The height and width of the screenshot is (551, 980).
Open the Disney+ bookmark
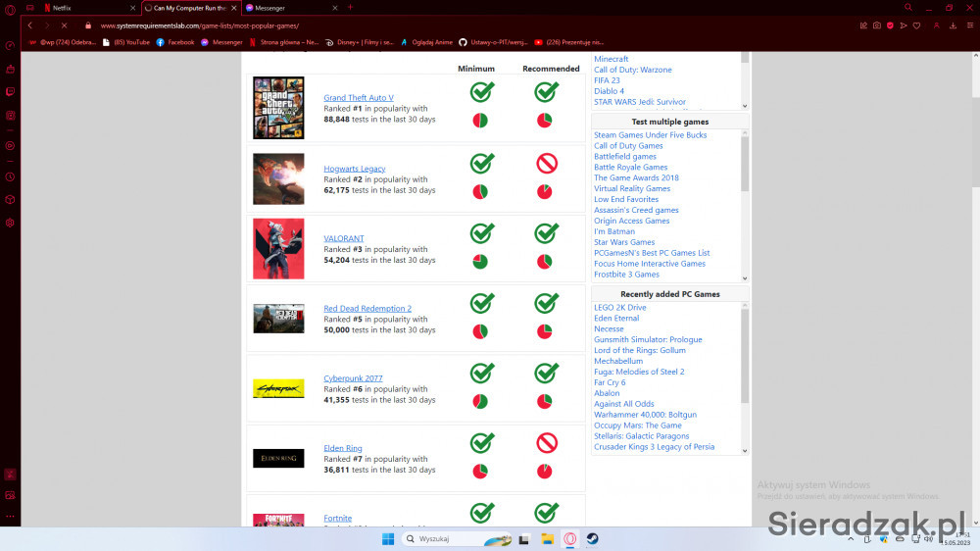pos(360,42)
